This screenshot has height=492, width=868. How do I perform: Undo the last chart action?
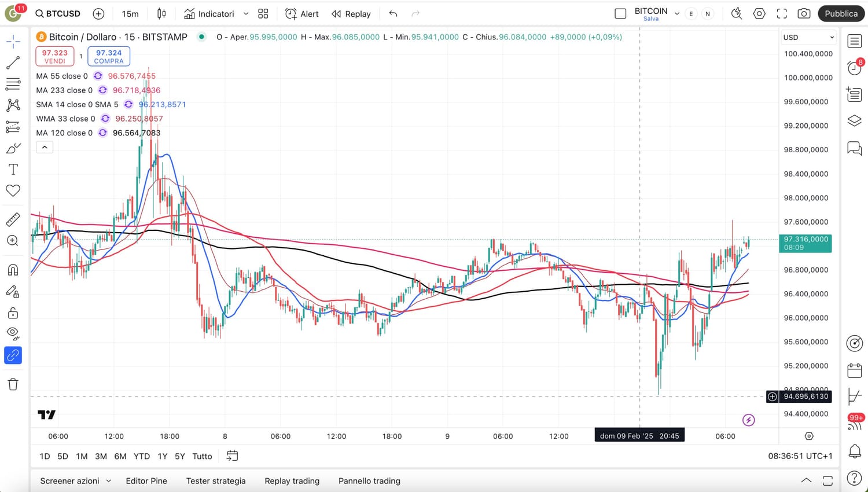[x=393, y=14]
